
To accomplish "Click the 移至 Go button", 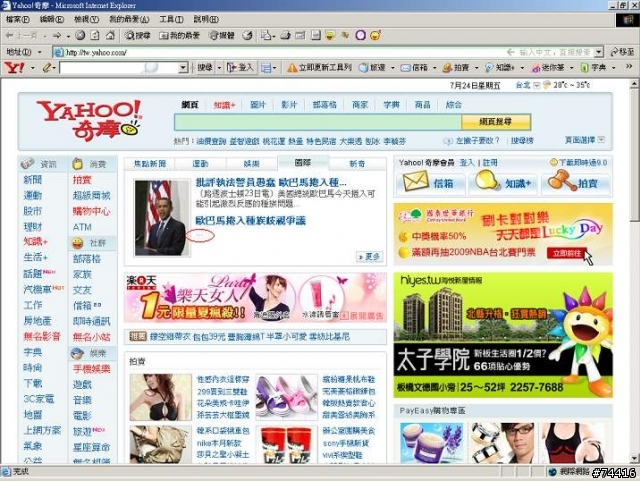I will pos(622,52).
